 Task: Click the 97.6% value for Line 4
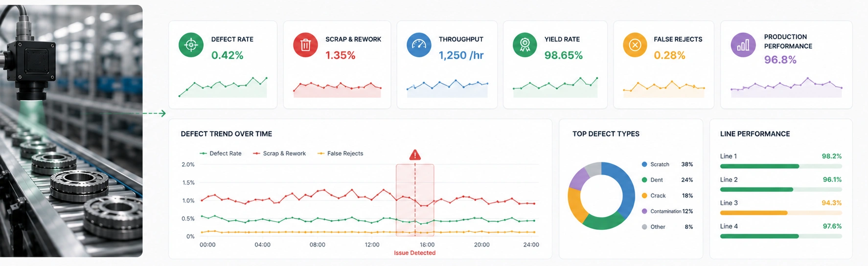(832, 226)
